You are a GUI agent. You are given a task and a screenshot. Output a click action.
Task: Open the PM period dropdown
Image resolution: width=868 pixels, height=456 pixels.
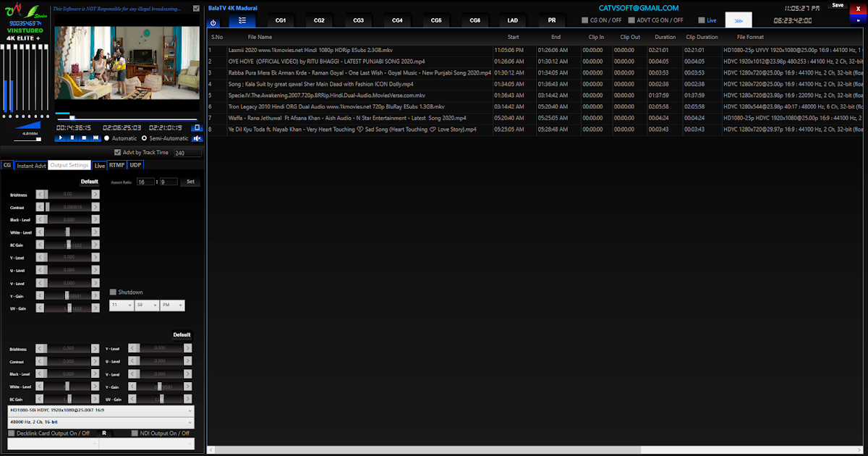(x=173, y=306)
